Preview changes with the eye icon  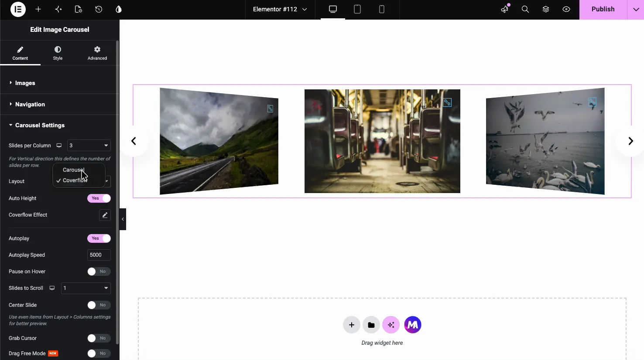[566, 9]
